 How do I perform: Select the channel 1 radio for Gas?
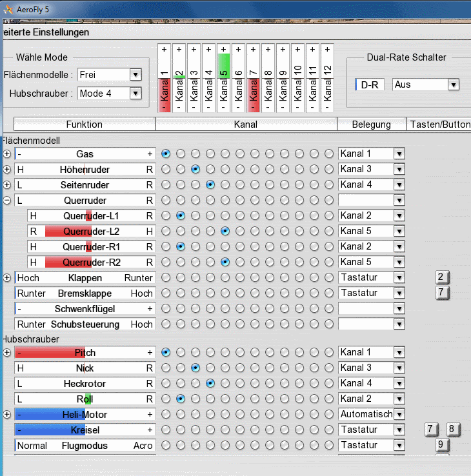pos(166,154)
